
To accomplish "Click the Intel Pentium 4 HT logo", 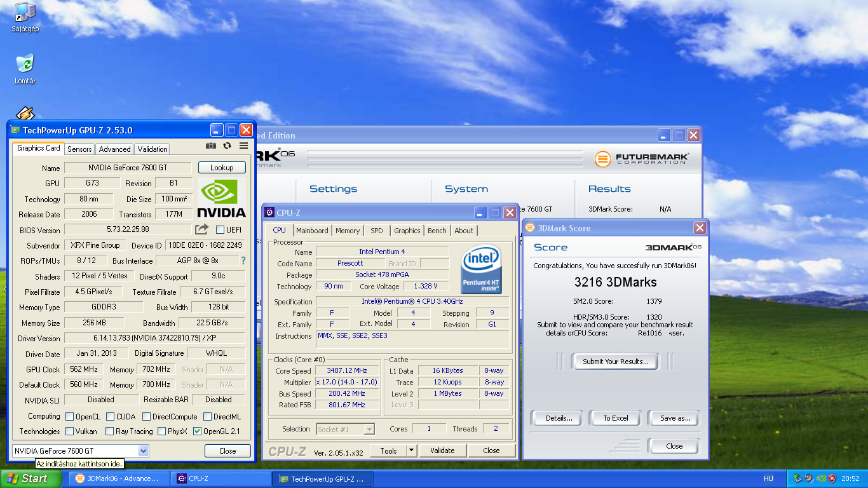I will click(x=481, y=270).
